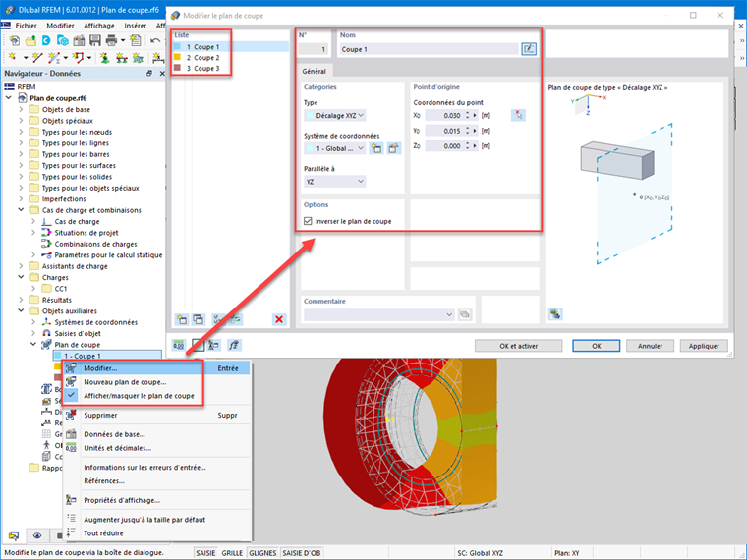
Task: Click the red X delete icon under Liste
Action: [279, 319]
